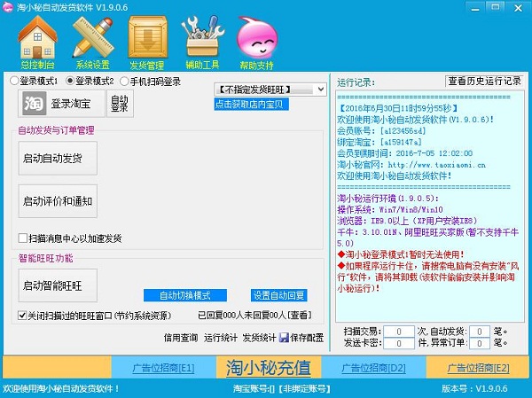Click the 异常订单 count field
This screenshot has width=532, height=398.
point(480,343)
